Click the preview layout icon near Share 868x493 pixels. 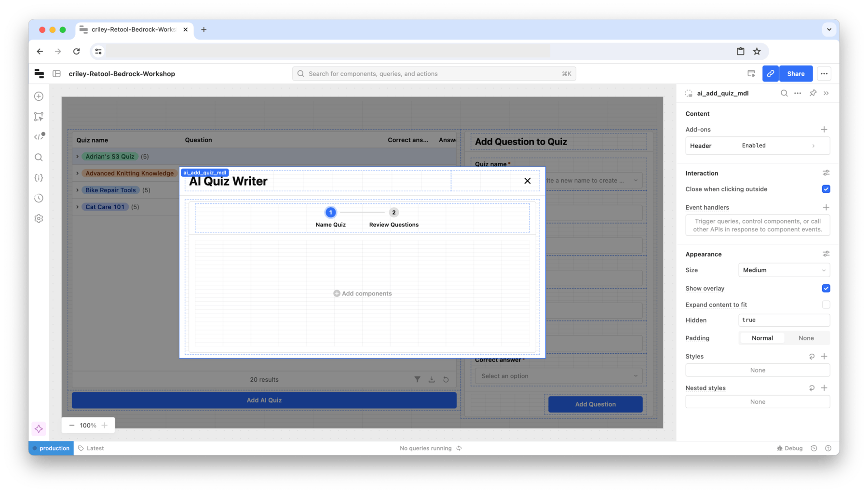[x=751, y=74]
